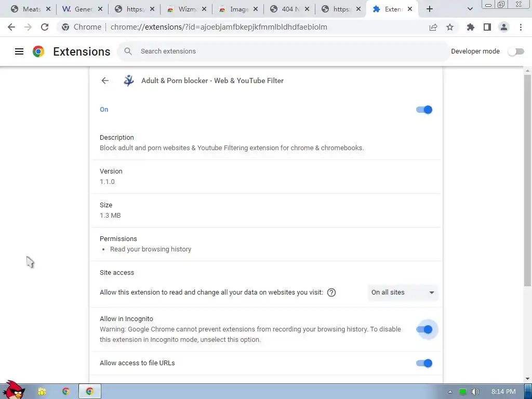Click the Chrome logo beside Extensions title
This screenshot has height=399, width=532.
click(38, 51)
